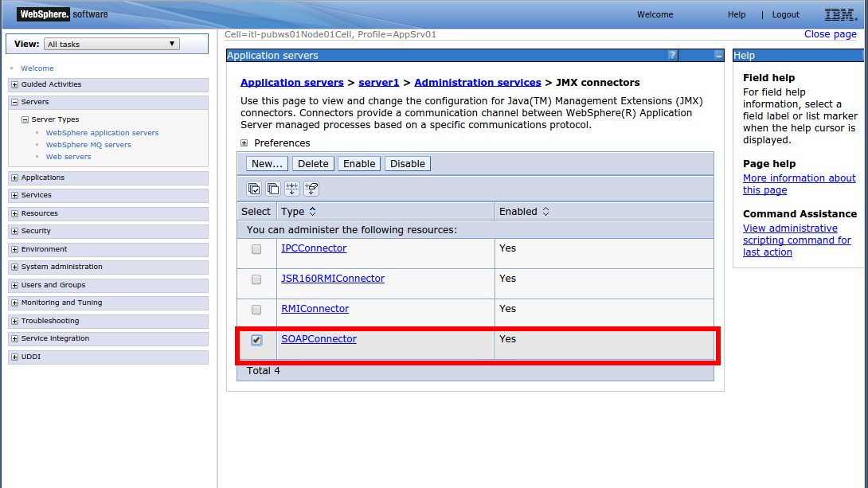Expand Monitoring and Tuning section
This screenshot has height=488, width=868.
(15, 303)
